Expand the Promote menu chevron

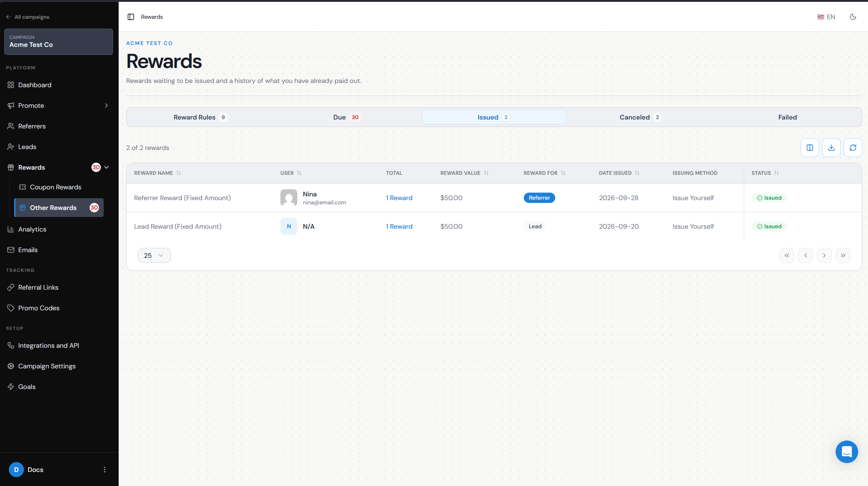point(106,105)
